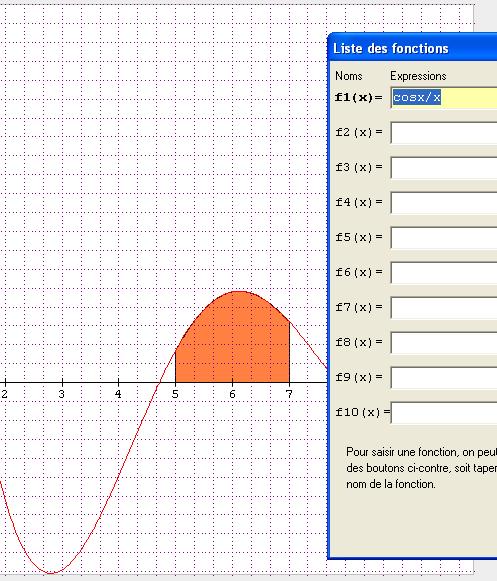The width and height of the screenshot is (497, 581).
Task: Click the Expressions column header
Action: (418, 76)
